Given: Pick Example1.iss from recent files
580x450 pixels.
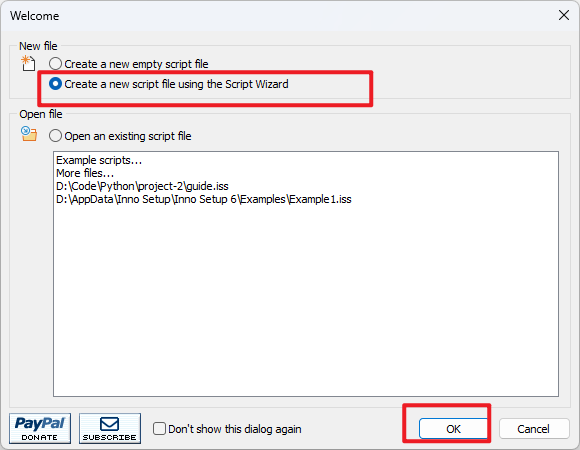Looking at the screenshot, I should [204, 199].
